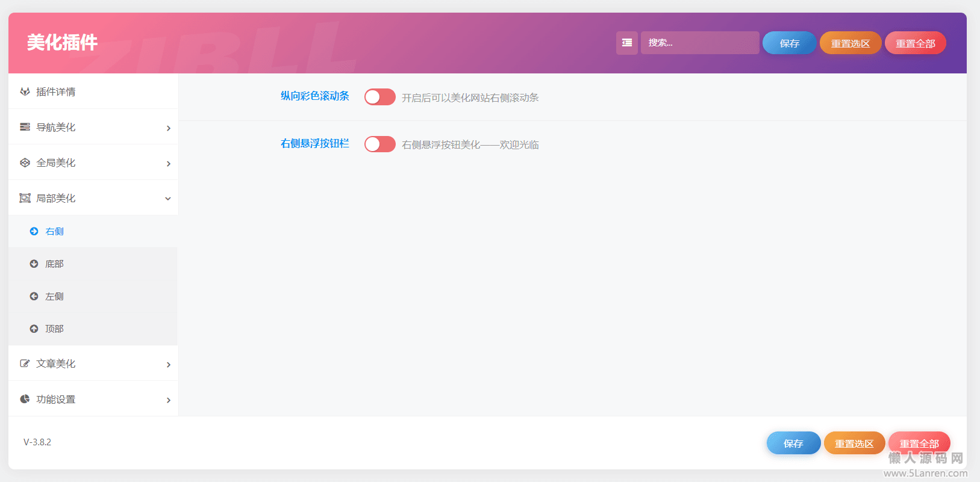This screenshot has height=482, width=980.
Task: Focus the 搜索 input field
Action: coord(699,43)
